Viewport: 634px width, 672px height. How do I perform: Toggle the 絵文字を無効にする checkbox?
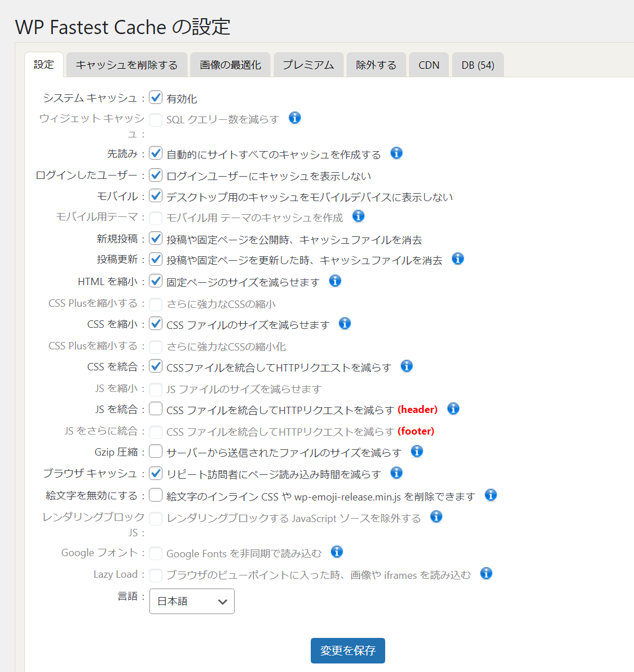coord(156,495)
